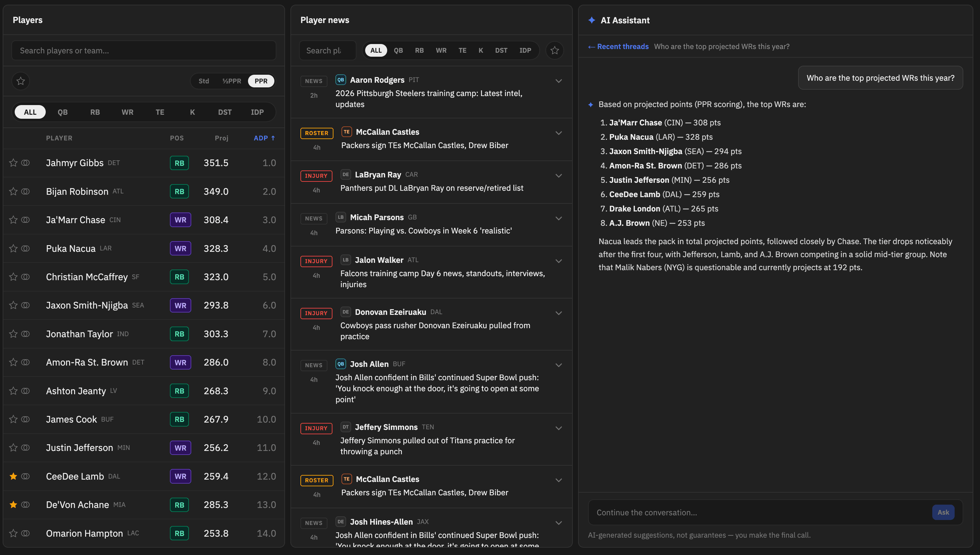The height and width of the screenshot is (555, 980).
Task: Sort players by ADP column
Action: 264,138
